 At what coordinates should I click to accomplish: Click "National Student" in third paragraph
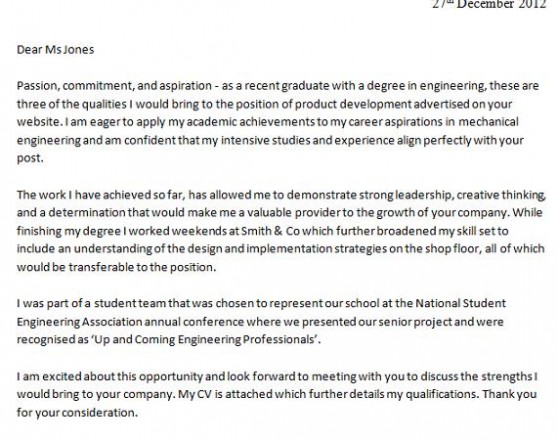pos(460,303)
